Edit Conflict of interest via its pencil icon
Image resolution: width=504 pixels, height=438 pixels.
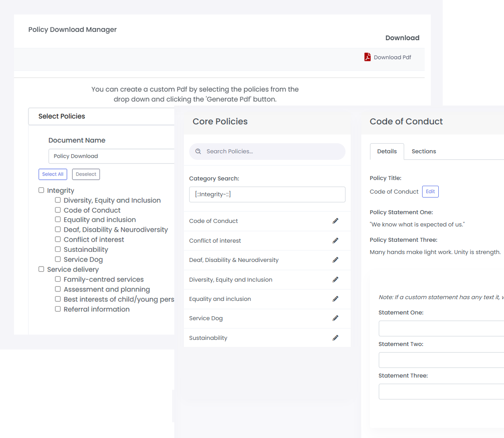click(335, 240)
